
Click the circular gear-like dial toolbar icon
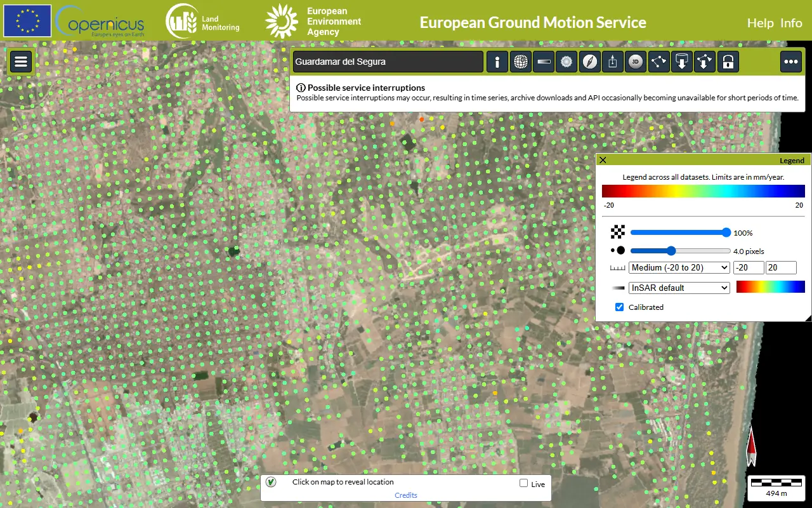[566, 62]
